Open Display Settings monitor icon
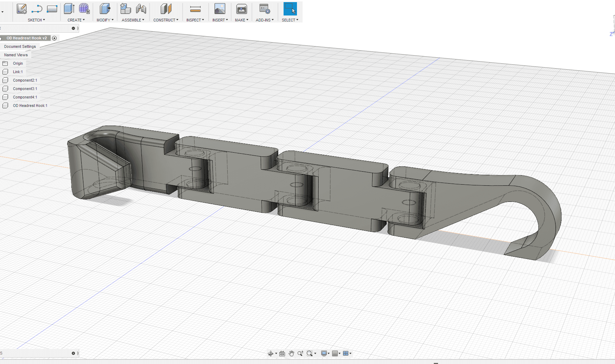The width and height of the screenshot is (615, 364). pyautogui.click(x=324, y=353)
